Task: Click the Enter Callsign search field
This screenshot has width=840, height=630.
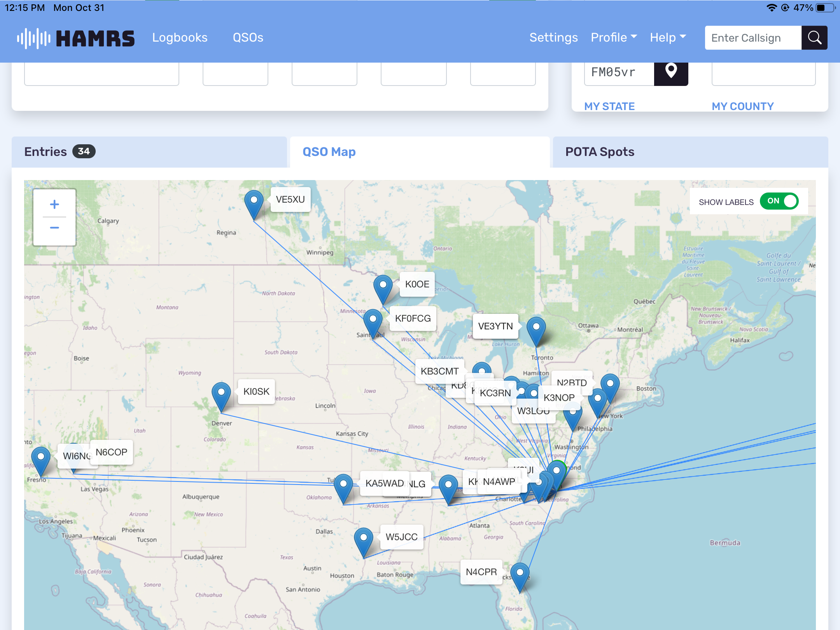Action: click(753, 38)
